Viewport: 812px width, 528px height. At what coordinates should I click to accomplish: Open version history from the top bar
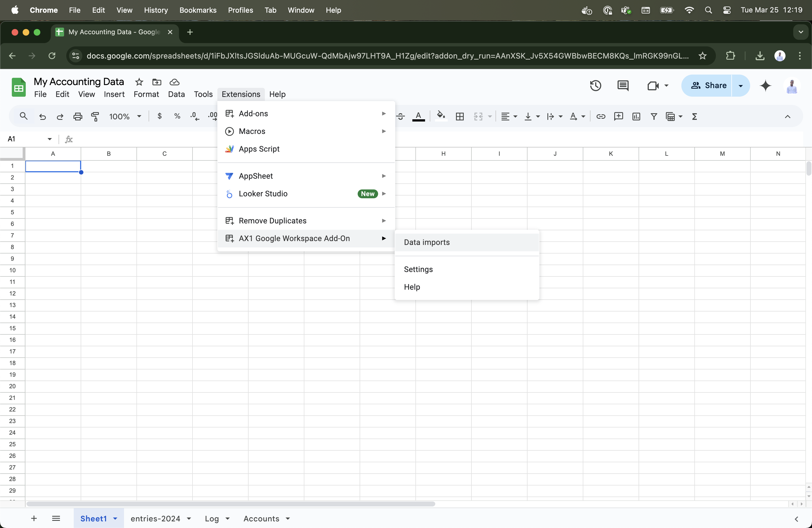click(596, 86)
